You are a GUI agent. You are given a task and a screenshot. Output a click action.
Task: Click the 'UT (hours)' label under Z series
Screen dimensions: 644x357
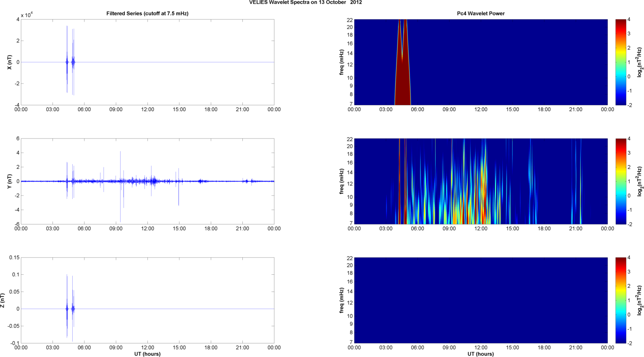point(147,354)
